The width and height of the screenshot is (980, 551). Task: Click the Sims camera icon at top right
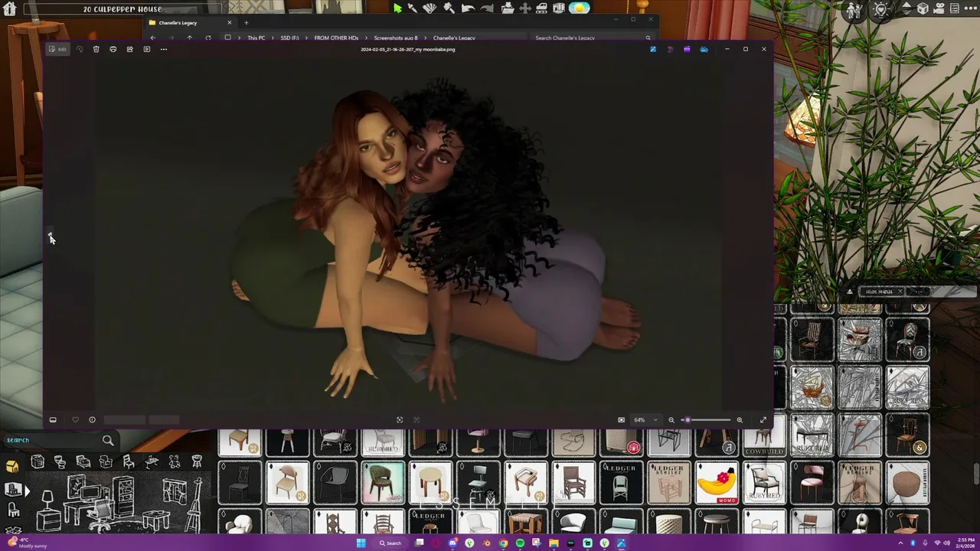[x=939, y=9]
